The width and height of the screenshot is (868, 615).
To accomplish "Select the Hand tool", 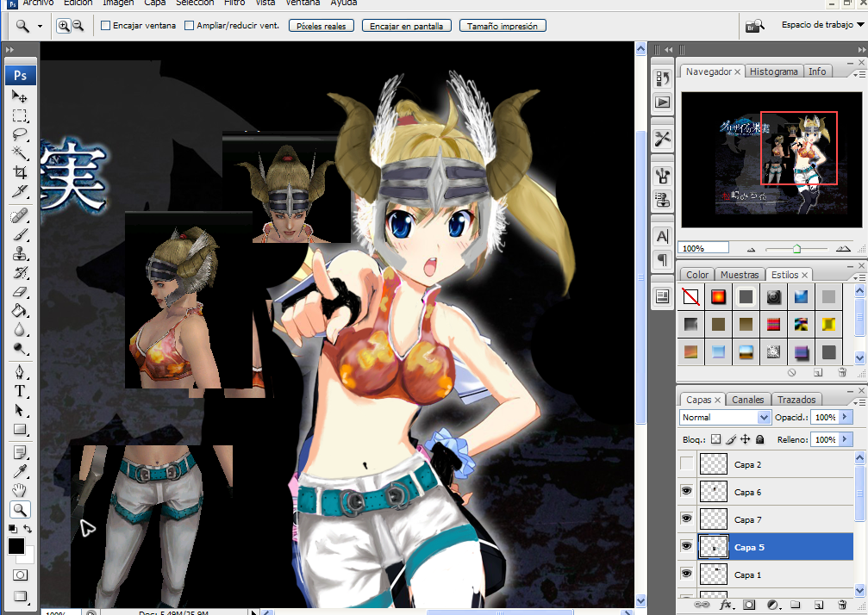I will click(20, 490).
